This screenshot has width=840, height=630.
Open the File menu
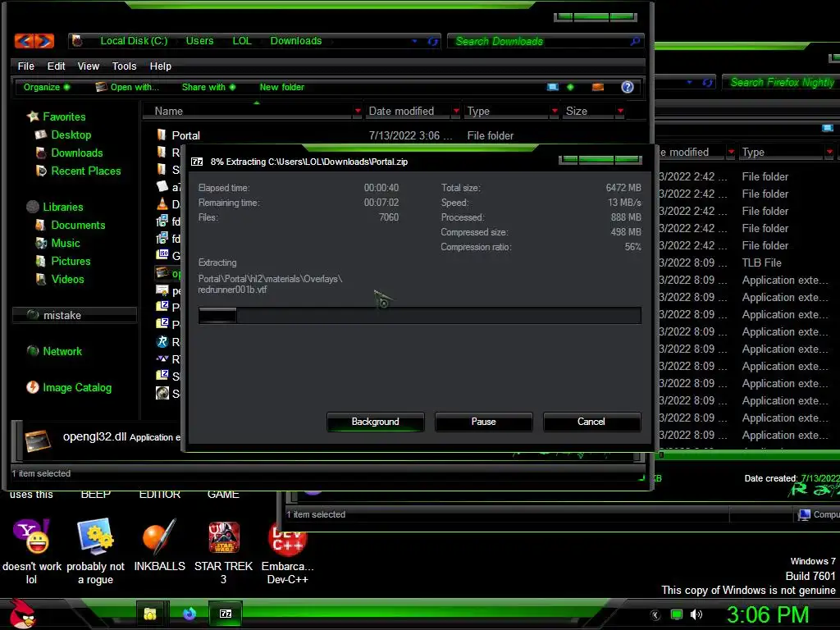pos(25,66)
